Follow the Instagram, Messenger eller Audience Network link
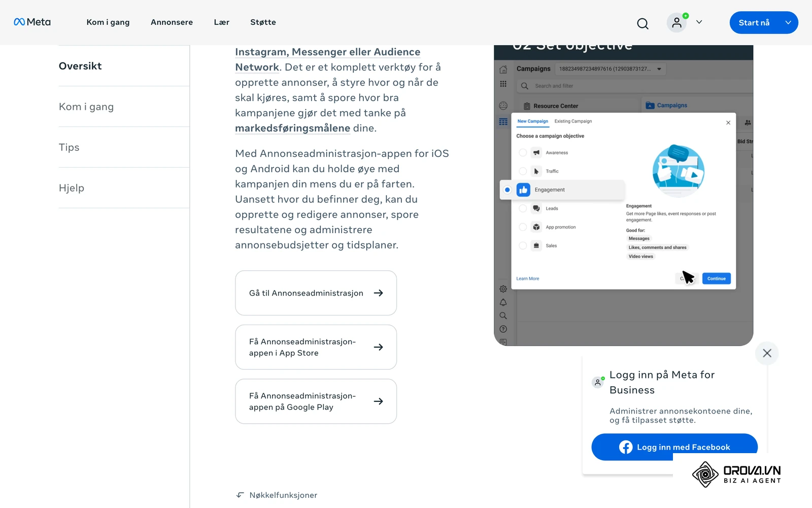812x508 pixels. point(327,59)
